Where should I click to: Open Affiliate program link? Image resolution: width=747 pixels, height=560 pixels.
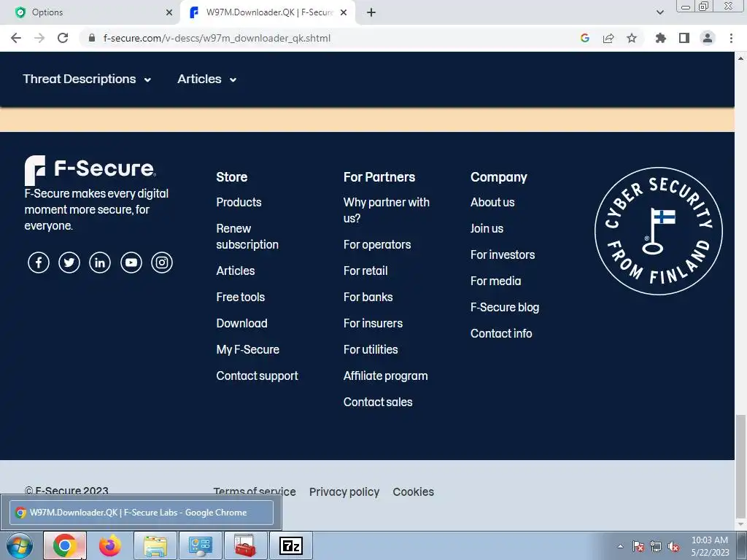386,376
